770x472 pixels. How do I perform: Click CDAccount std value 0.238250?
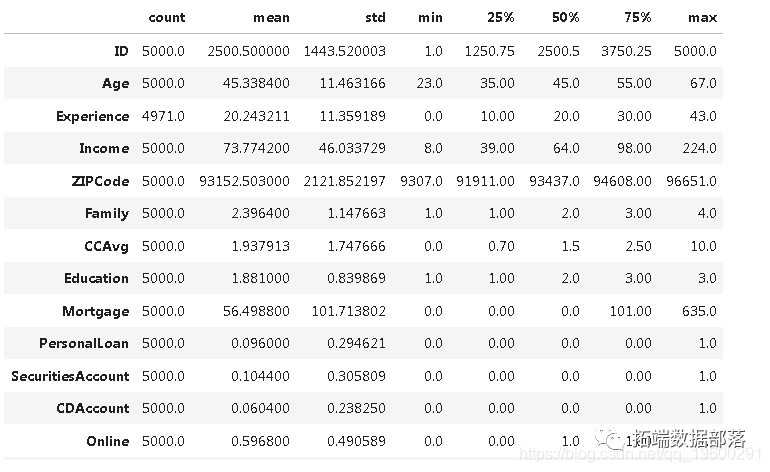click(x=357, y=408)
